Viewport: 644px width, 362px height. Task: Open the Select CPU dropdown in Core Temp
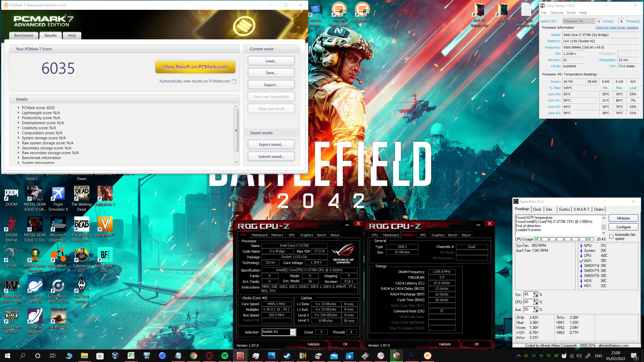point(578,21)
